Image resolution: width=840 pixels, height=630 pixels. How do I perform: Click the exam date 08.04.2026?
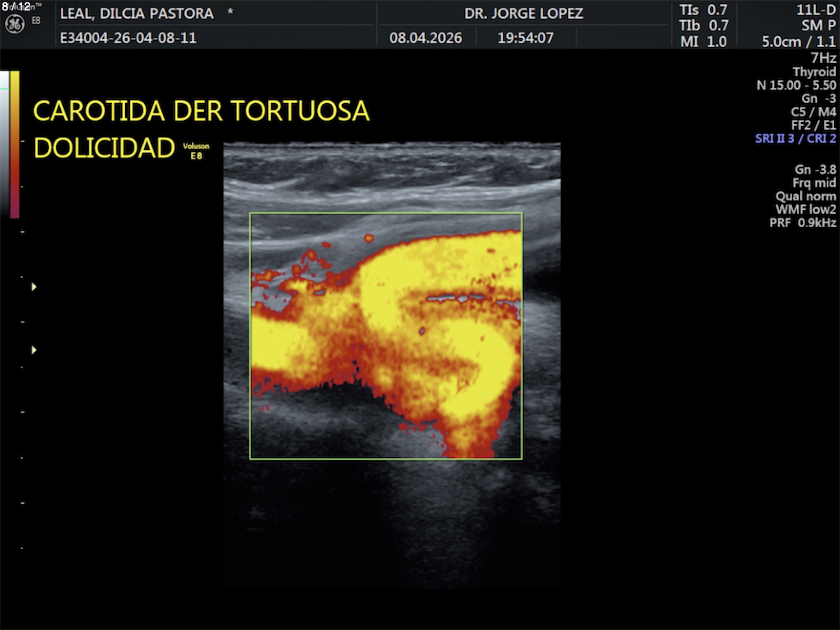click(x=425, y=38)
